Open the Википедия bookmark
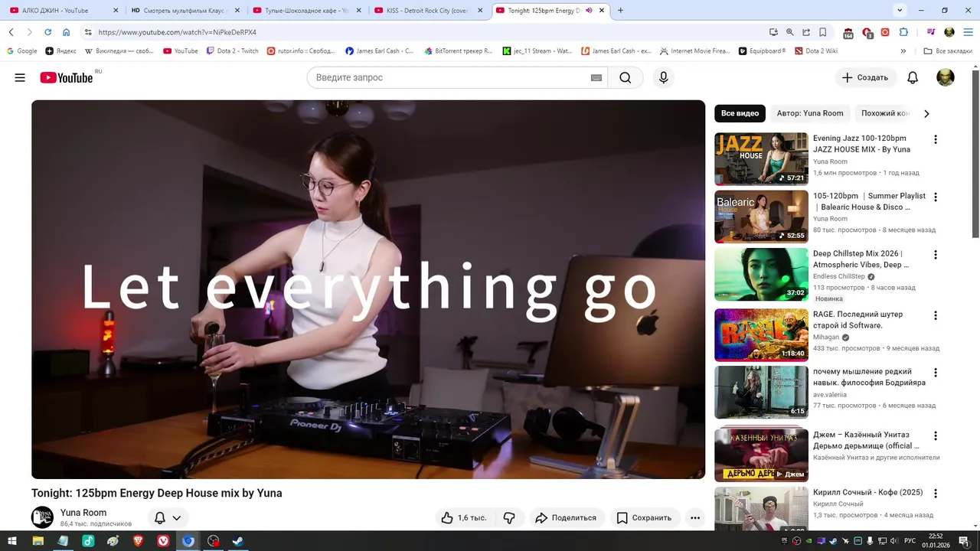 tap(119, 51)
